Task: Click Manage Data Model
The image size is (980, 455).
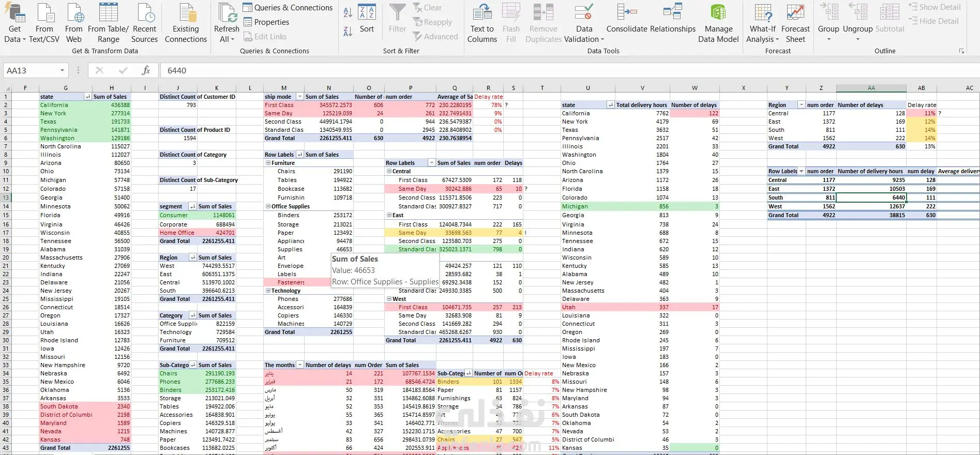Action: pyautogui.click(x=718, y=23)
